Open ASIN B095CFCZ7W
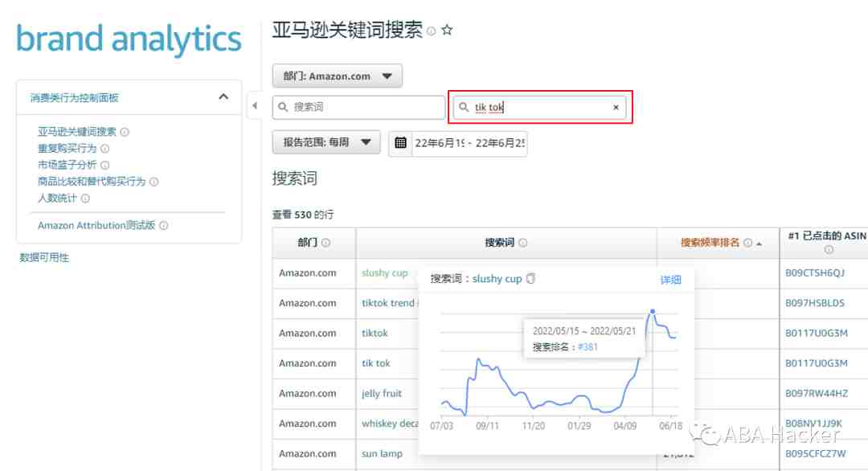The width and height of the screenshot is (868, 471). tap(816, 454)
